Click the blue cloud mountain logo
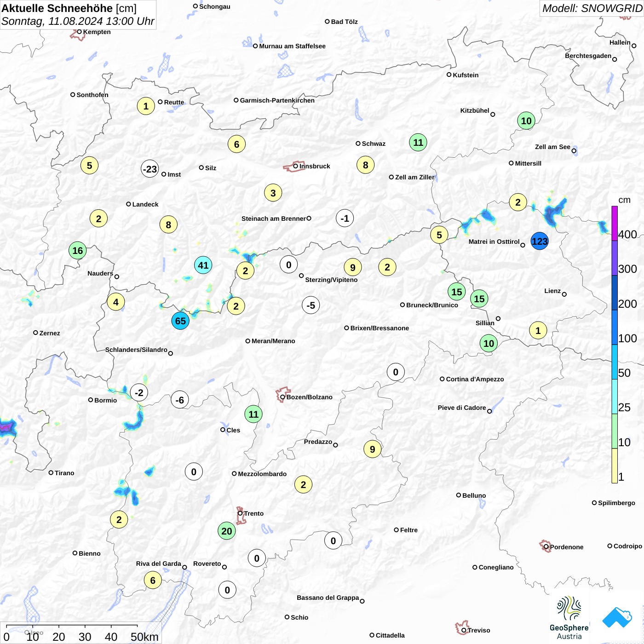Image resolution: width=644 pixels, height=644 pixels. point(617,617)
